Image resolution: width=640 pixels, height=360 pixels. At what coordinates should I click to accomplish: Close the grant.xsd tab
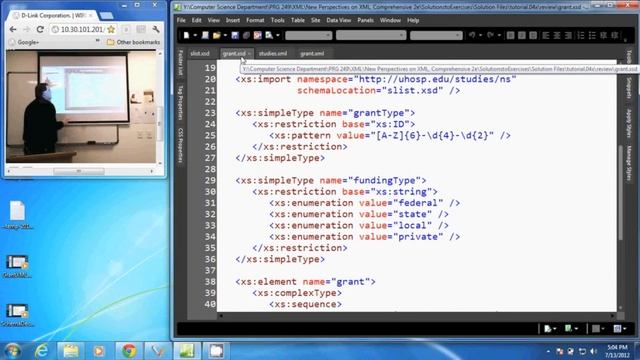(x=249, y=53)
